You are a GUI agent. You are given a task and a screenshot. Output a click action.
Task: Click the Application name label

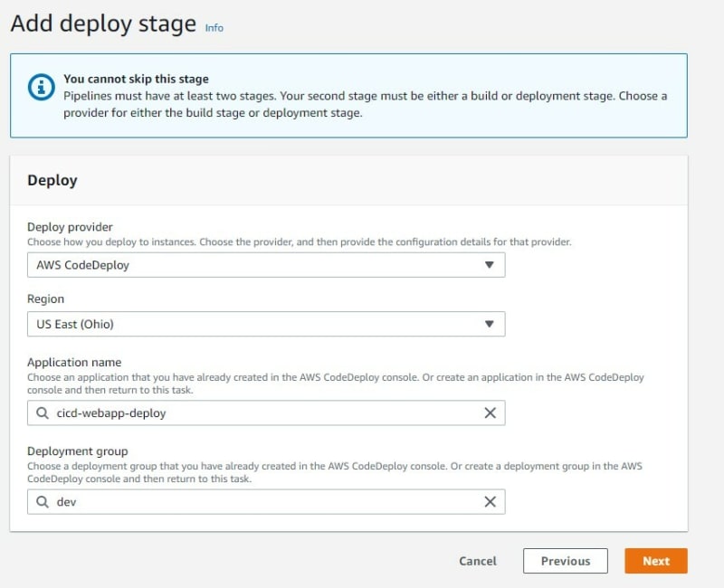tap(74, 363)
